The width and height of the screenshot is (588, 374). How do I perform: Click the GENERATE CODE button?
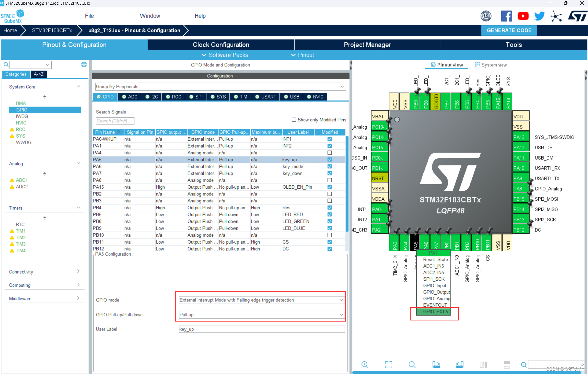click(509, 30)
